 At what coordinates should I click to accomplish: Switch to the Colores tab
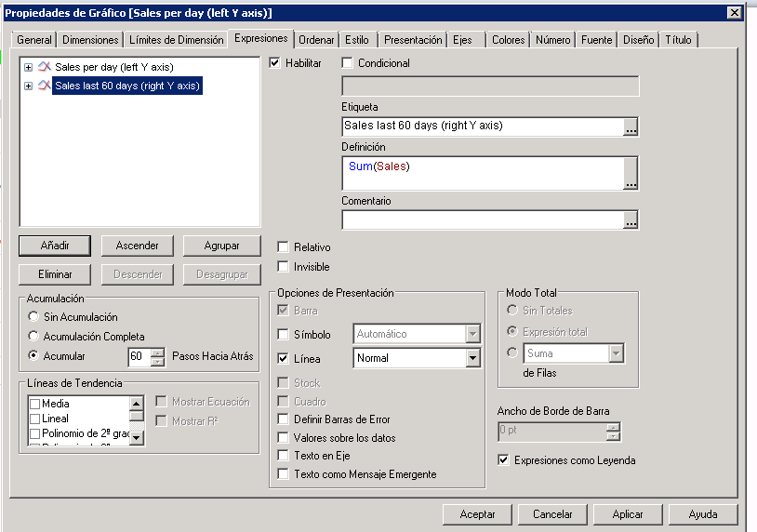[508, 40]
